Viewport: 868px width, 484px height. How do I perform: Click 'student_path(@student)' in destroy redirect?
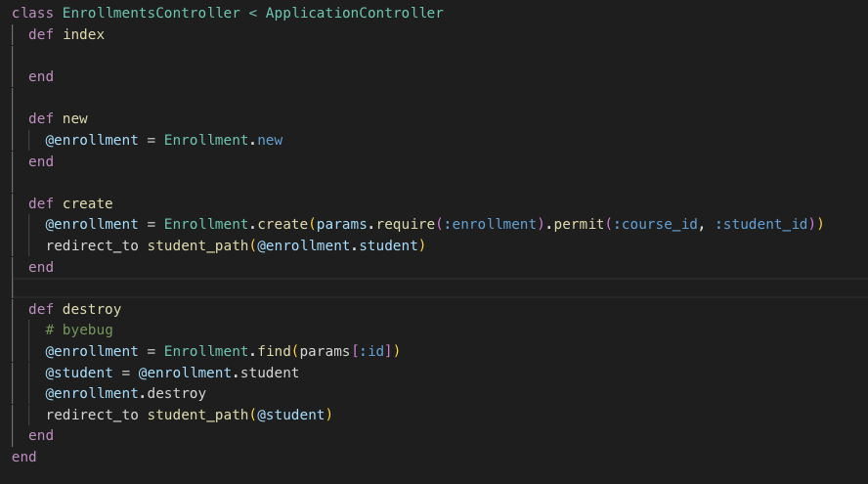[x=239, y=415]
